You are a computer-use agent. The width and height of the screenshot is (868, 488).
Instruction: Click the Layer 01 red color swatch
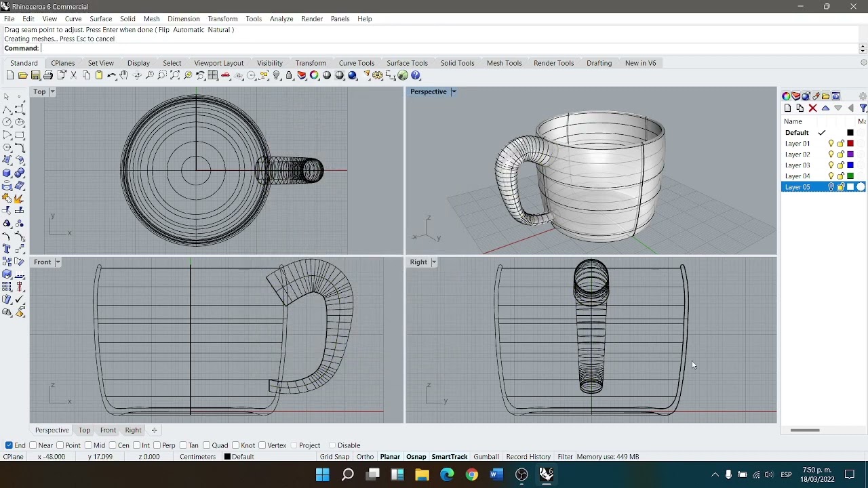(850, 144)
